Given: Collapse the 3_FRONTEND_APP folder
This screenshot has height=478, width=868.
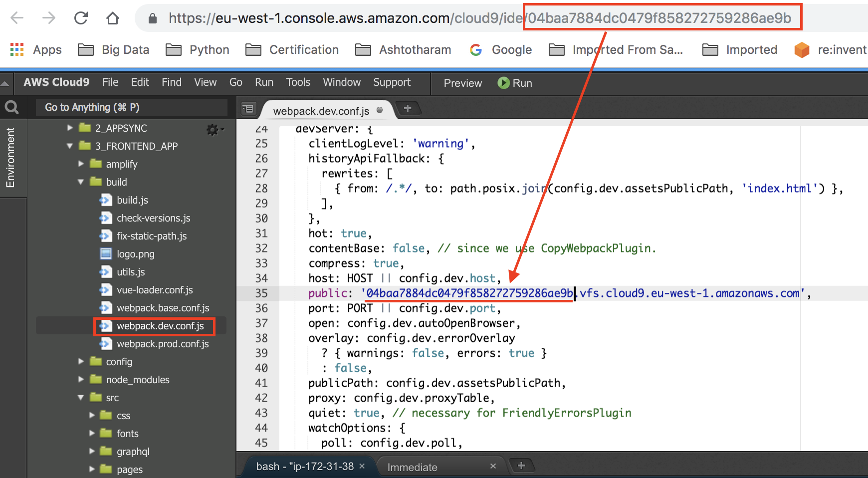Looking at the screenshot, I should click(70, 146).
